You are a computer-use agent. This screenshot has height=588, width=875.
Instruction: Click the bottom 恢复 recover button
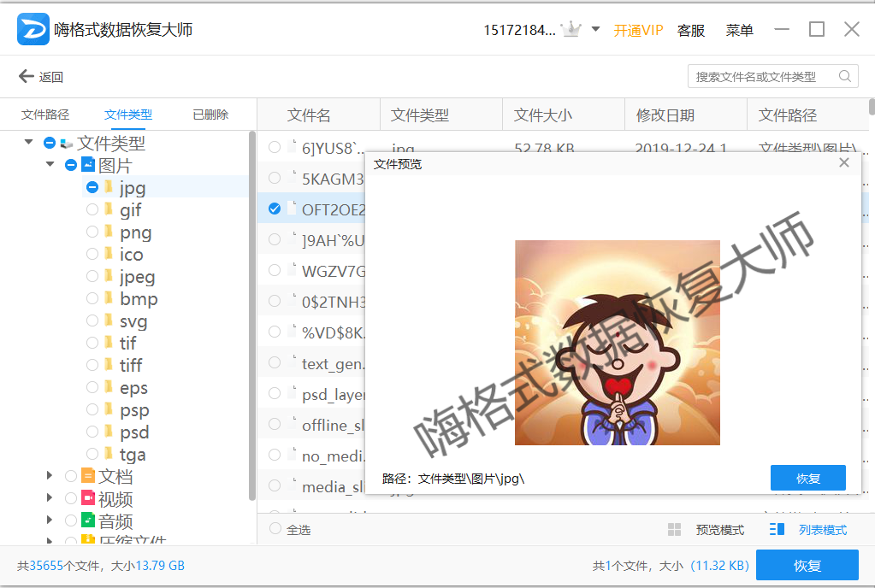click(807, 565)
